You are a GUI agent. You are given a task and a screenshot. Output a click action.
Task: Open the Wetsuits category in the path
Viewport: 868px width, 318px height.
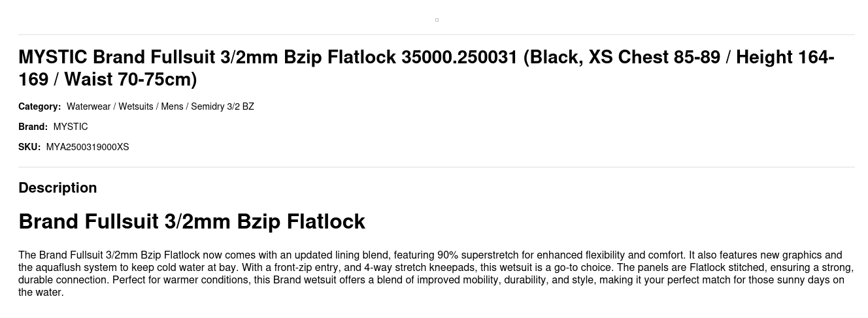point(136,106)
